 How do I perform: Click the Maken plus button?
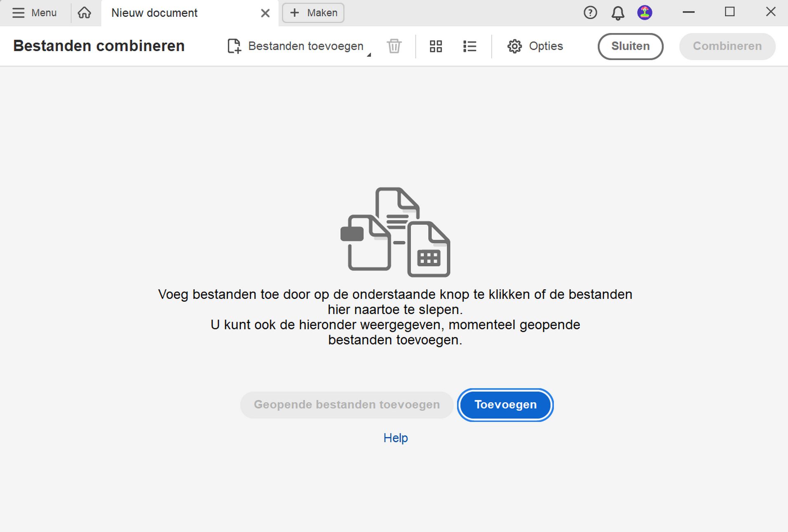click(313, 13)
